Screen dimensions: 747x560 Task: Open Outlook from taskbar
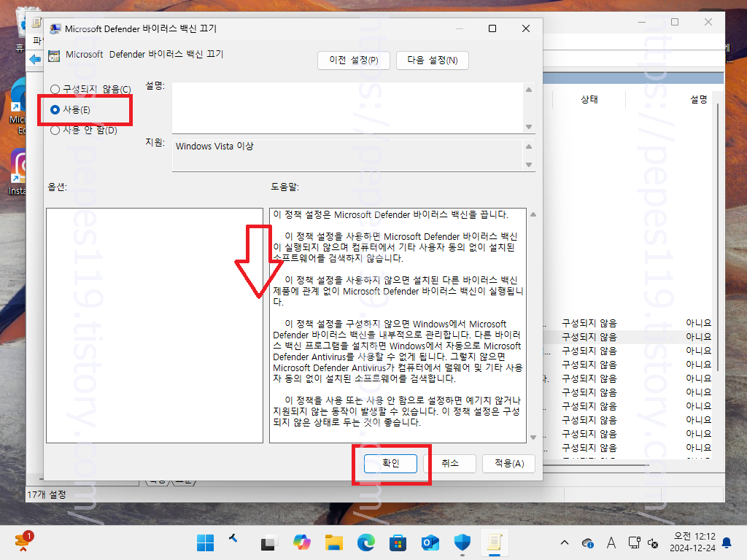tap(430, 542)
